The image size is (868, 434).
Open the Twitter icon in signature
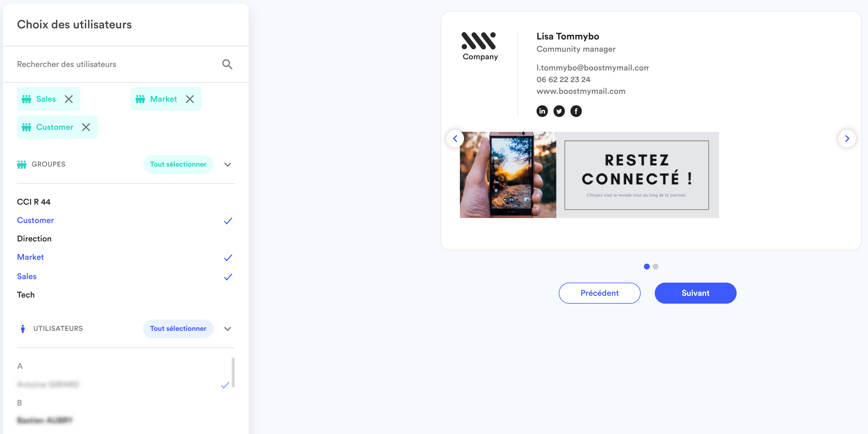point(559,111)
